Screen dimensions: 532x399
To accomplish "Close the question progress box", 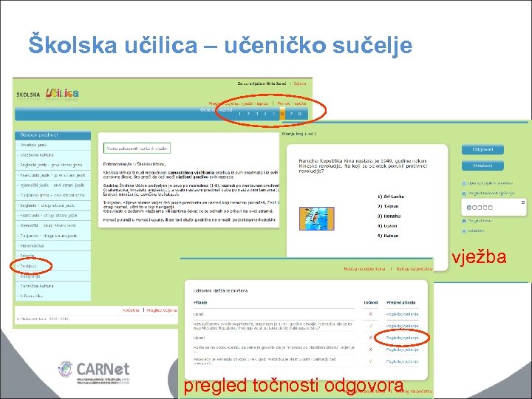I will pyautogui.click(x=523, y=202).
